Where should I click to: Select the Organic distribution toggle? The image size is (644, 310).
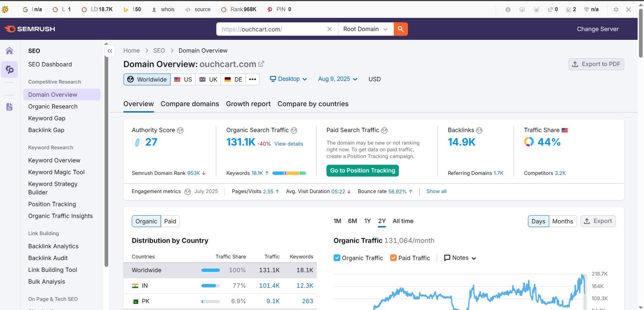coord(146,221)
